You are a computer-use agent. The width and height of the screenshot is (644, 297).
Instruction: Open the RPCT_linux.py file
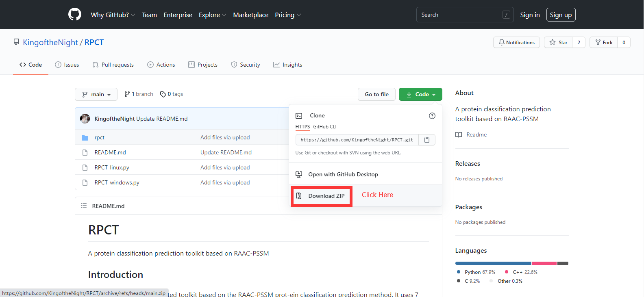(112, 167)
